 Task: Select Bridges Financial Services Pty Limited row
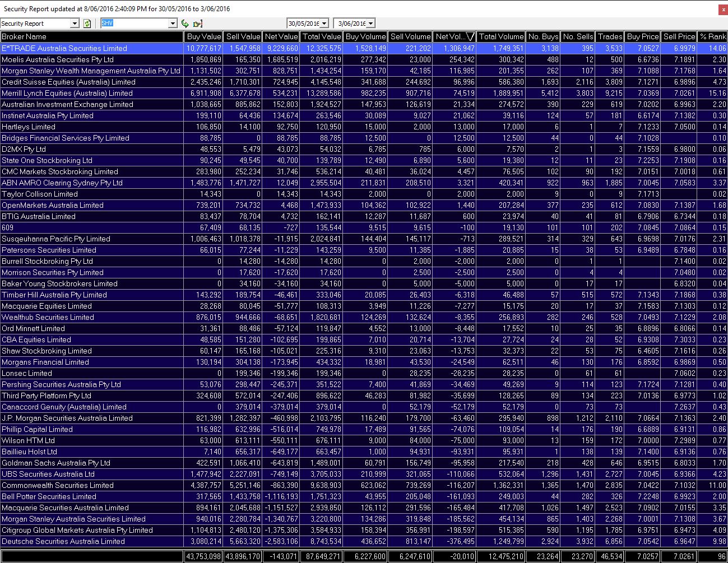364,138
